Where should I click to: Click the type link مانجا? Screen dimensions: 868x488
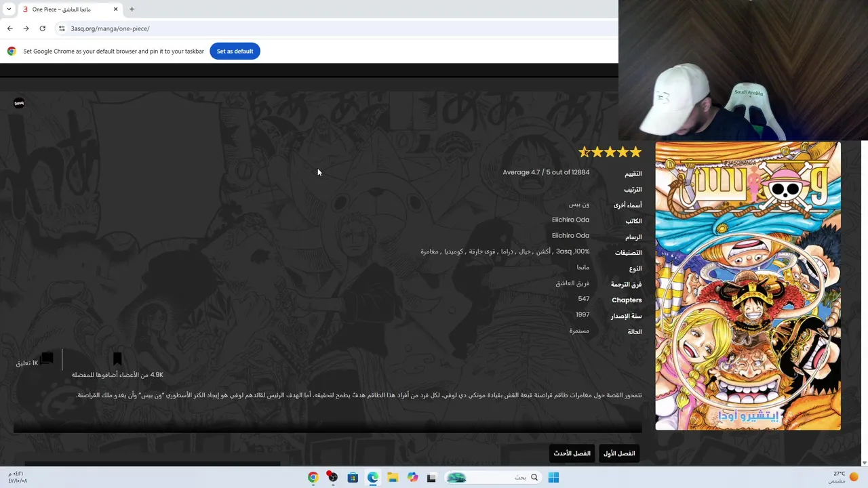(x=583, y=267)
